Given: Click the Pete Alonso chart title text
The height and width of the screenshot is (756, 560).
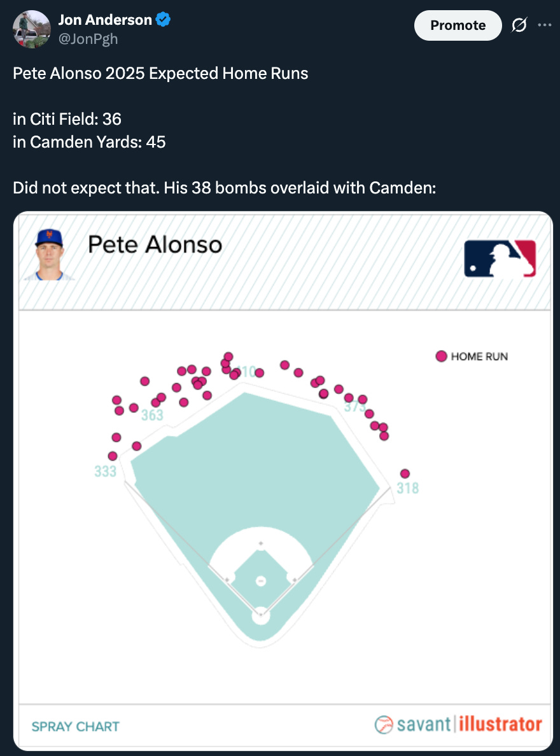Looking at the screenshot, I should (x=155, y=244).
